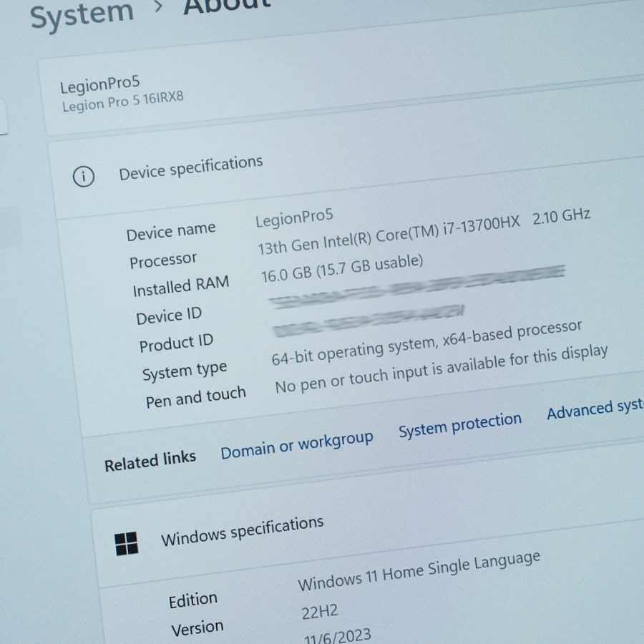Click the Device name label
This screenshot has height=644, width=644.
point(171,231)
